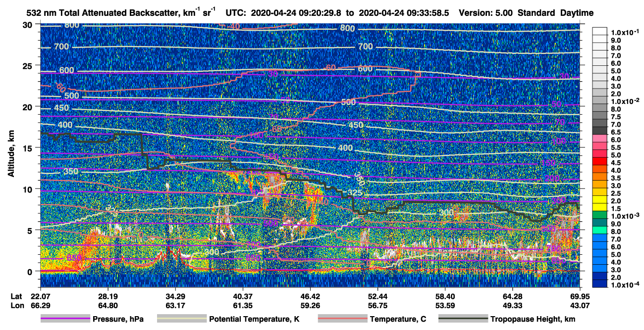Screen dimensions: 644x330
Task: Click the 'Lon' row label
Action: (17, 305)
